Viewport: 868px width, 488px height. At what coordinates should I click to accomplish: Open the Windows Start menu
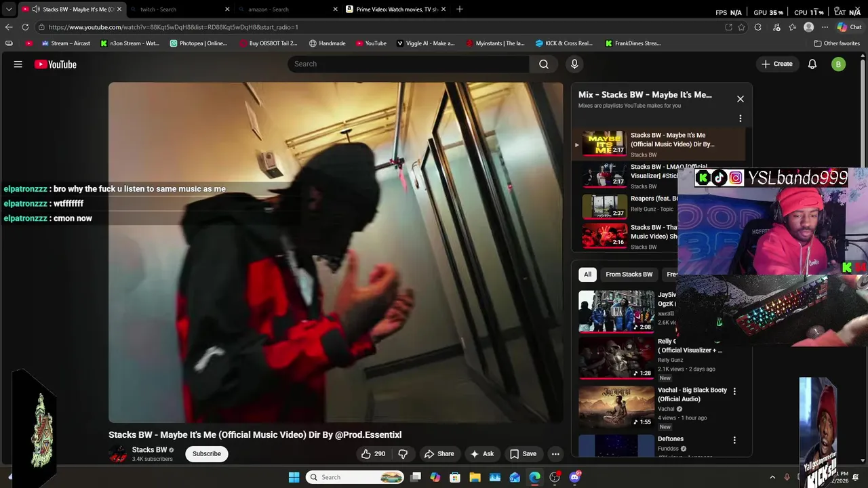[x=294, y=477]
